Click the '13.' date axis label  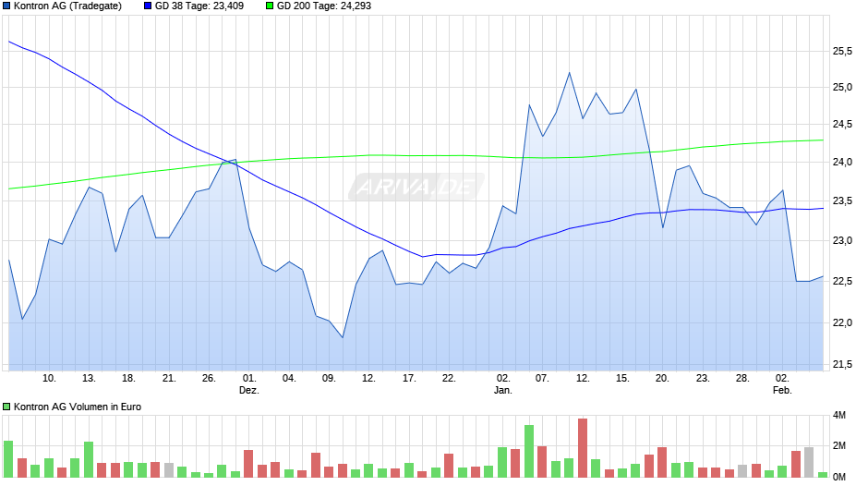tap(90, 379)
